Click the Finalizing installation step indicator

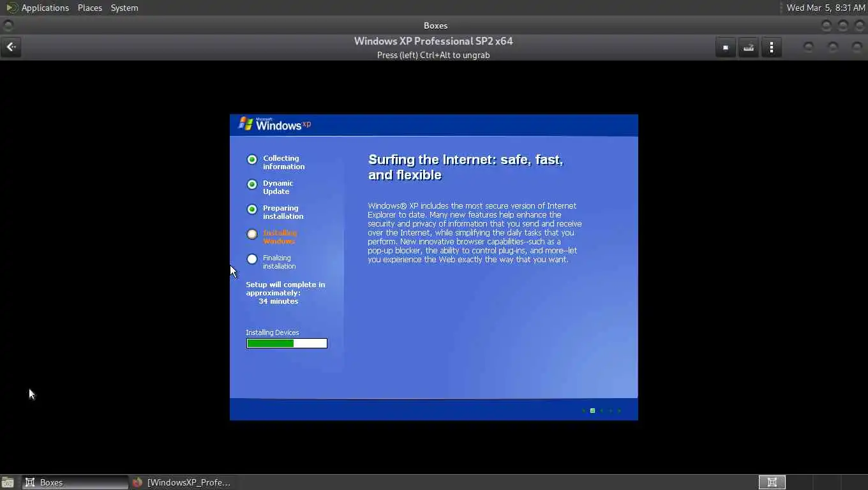(252, 259)
